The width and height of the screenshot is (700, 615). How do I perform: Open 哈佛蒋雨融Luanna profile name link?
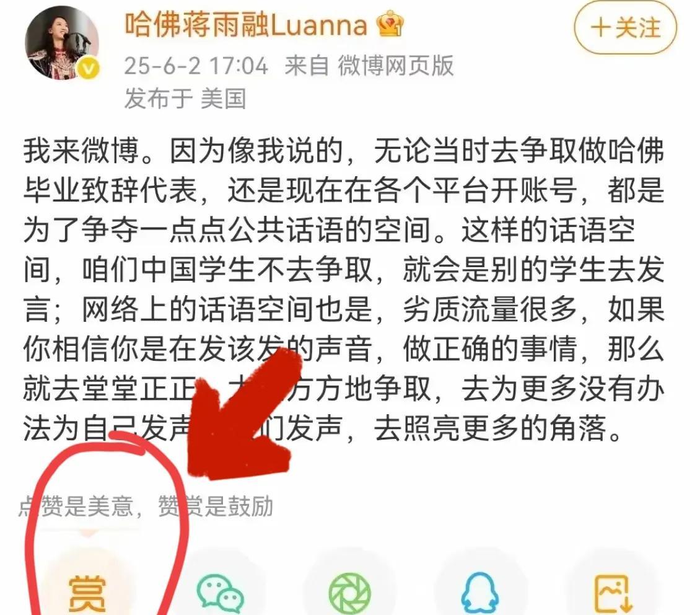coord(245,25)
